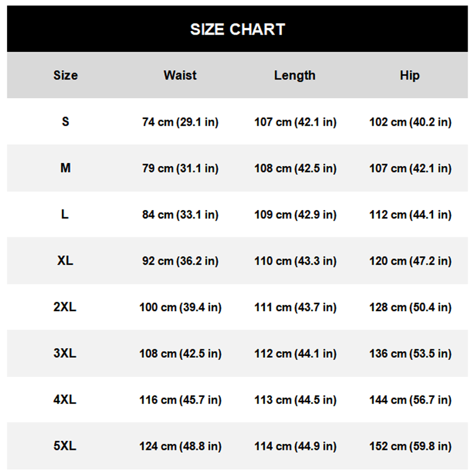Select the 128 cm (50.4 in) hip cell

(x=410, y=308)
